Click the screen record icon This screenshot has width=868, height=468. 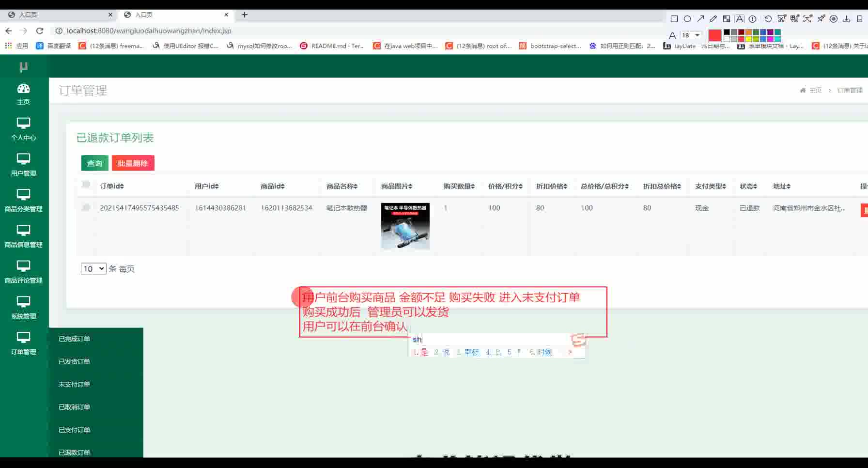[834, 19]
